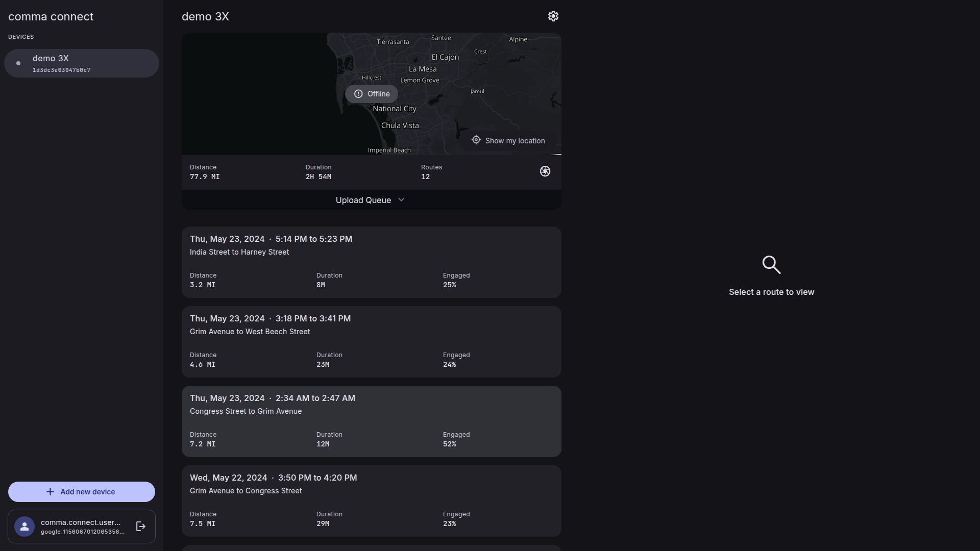Open India Street to Harney Street route
The width and height of the screenshot is (980, 551).
[x=372, y=262]
